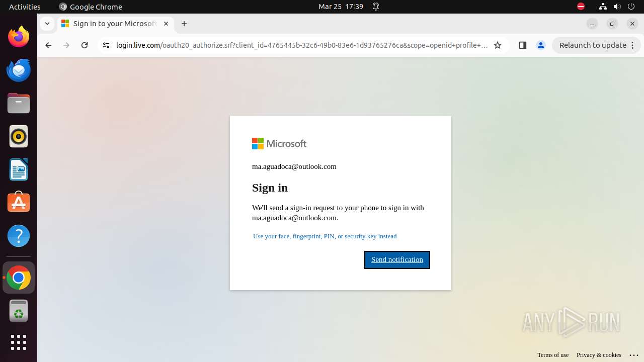The image size is (644, 362).
Task: Open Firefox from the dock
Action: pyautogui.click(x=19, y=37)
